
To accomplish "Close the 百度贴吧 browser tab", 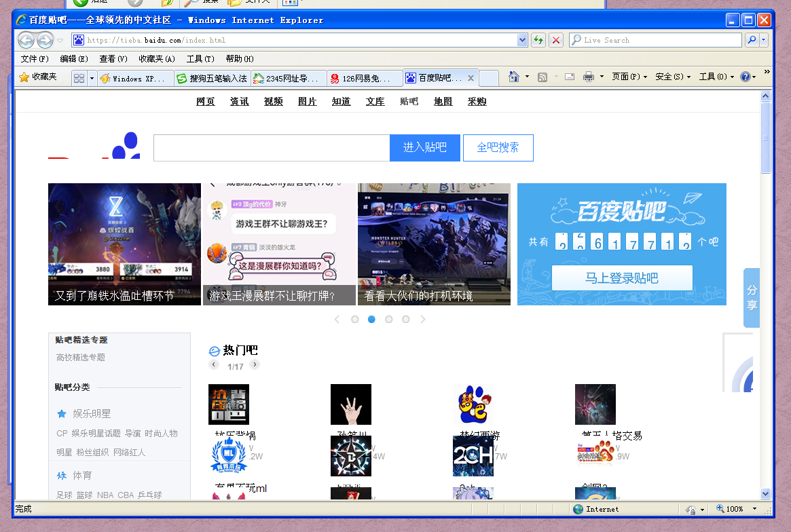I will pos(471,78).
